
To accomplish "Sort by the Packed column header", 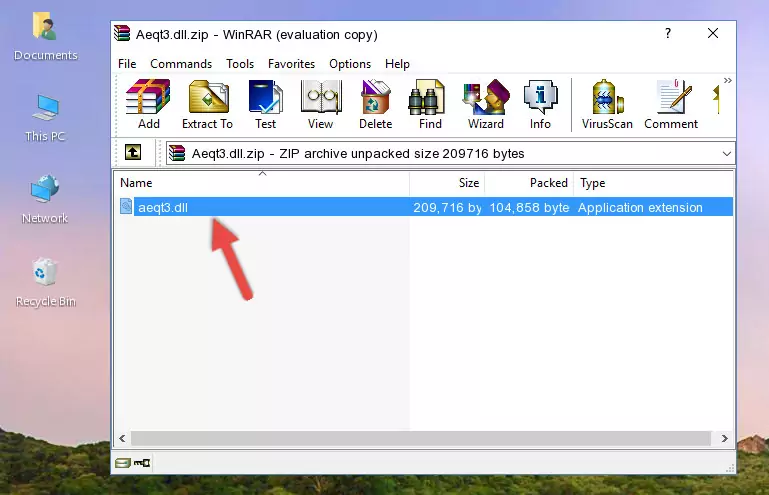I will pyautogui.click(x=529, y=183).
